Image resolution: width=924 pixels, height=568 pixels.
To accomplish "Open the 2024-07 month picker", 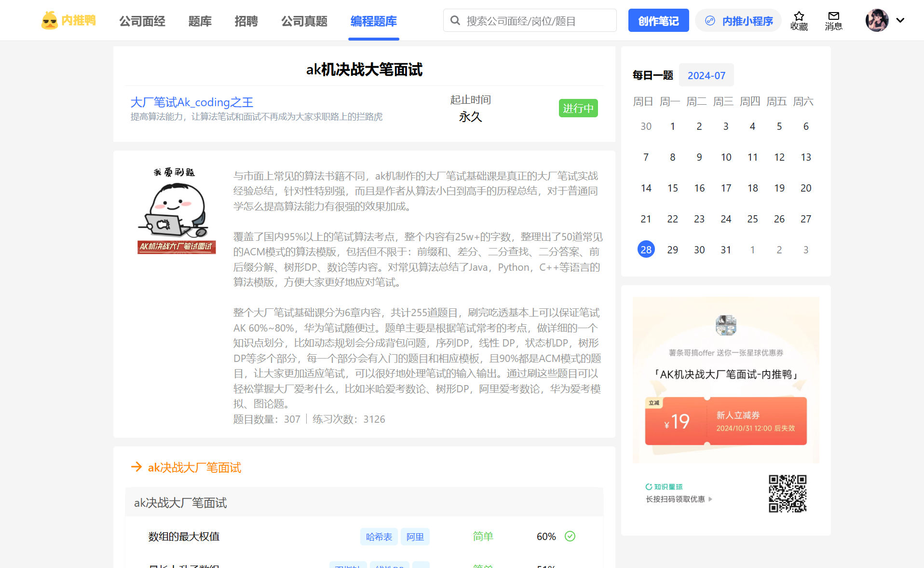I will pos(706,75).
